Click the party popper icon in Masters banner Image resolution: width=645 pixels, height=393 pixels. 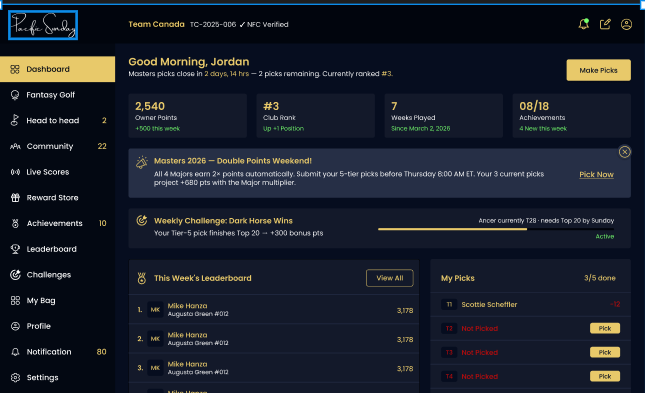point(142,162)
